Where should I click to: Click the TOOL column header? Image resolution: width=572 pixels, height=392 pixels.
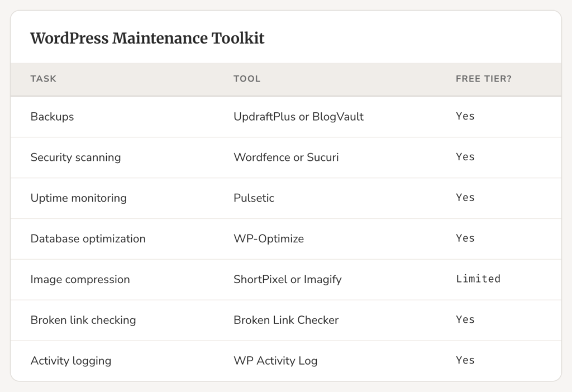pos(247,79)
